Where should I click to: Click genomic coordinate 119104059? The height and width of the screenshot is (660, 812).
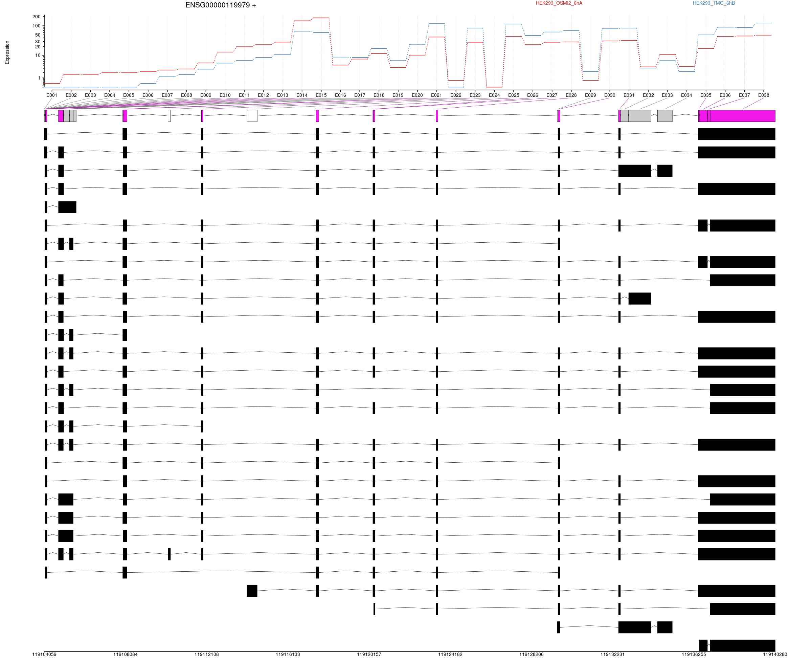click(44, 655)
